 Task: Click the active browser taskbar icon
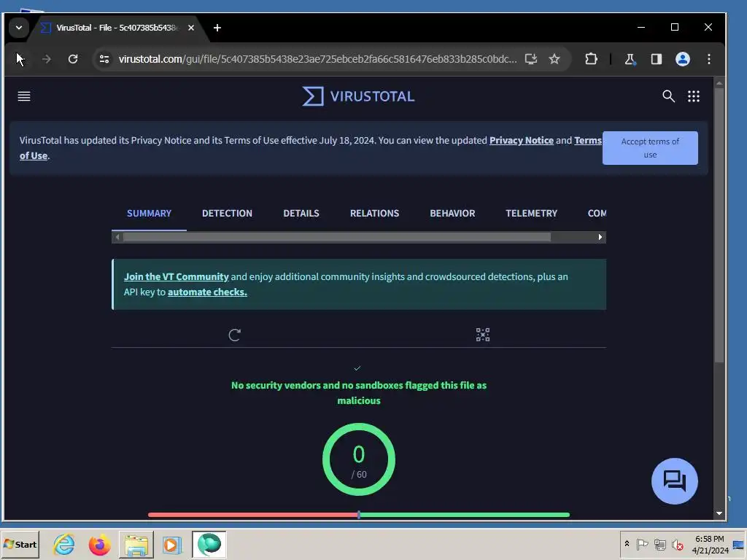209,544
